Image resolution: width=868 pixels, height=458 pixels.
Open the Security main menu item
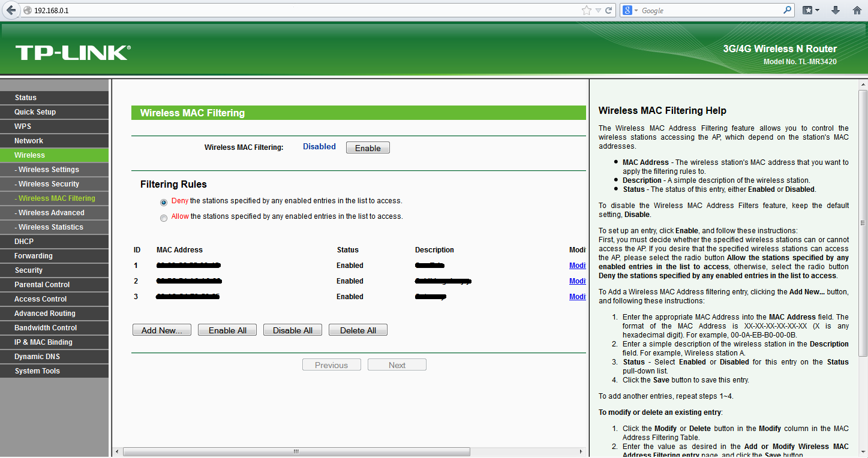pyautogui.click(x=55, y=270)
